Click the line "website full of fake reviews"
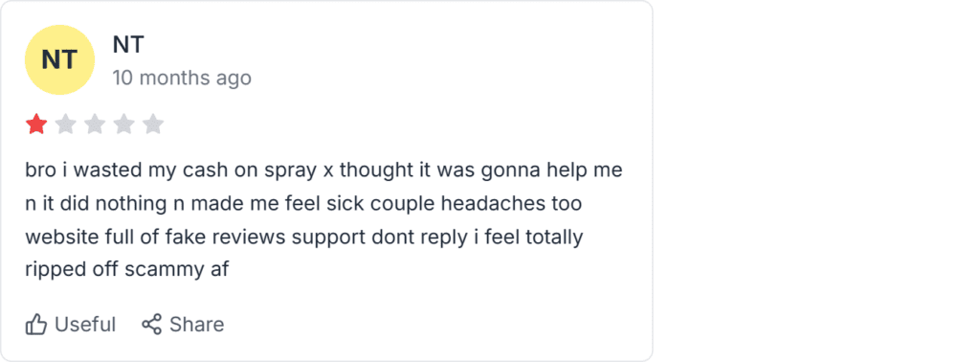This screenshot has height=362, width=980. tap(304, 238)
